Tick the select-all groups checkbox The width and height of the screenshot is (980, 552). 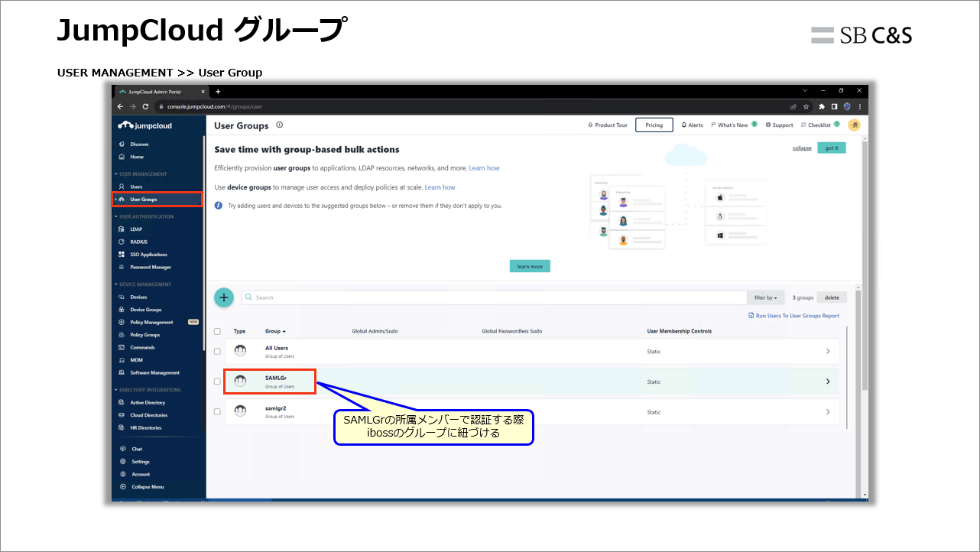click(x=217, y=331)
